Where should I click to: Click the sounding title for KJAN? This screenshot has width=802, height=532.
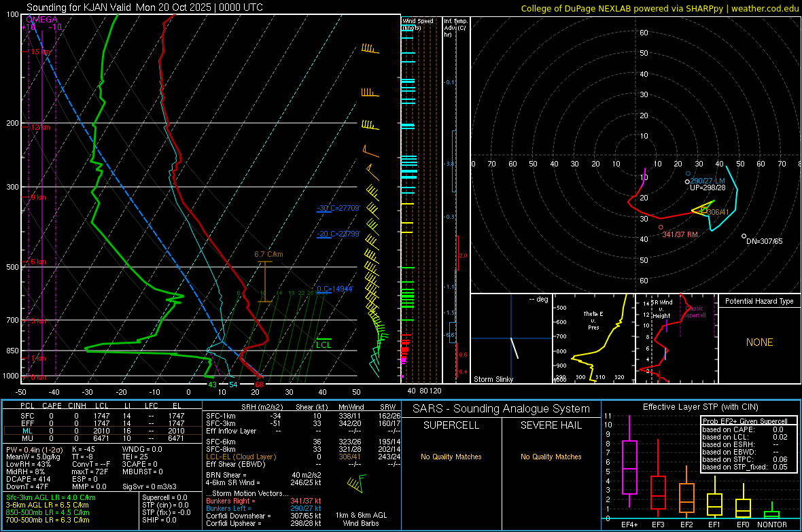click(145, 7)
